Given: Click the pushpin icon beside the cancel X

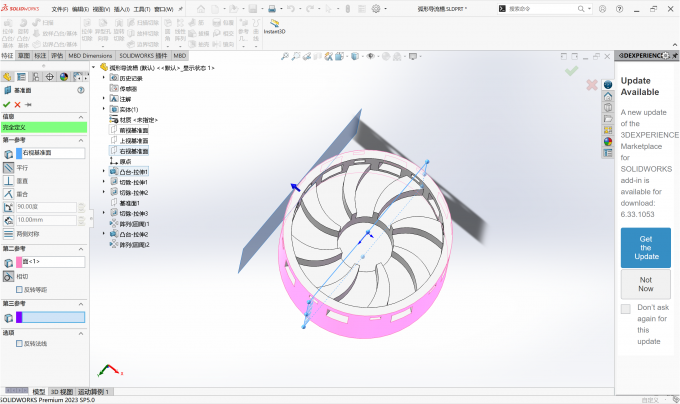Looking at the screenshot, I should (28, 104).
